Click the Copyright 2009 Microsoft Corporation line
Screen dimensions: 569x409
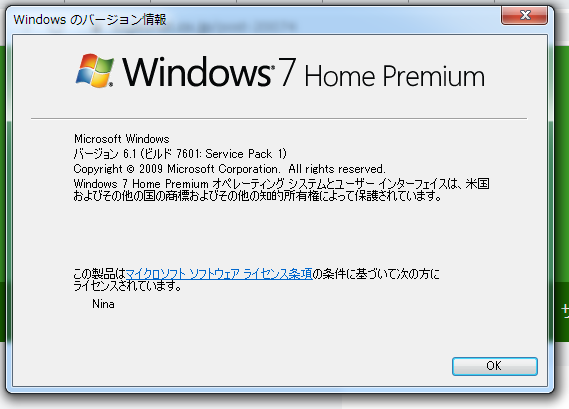[229, 169]
